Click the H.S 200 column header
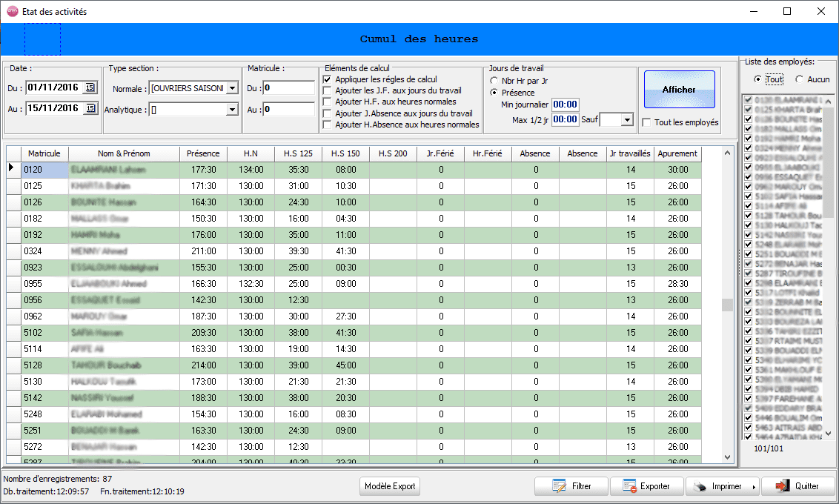The height and width of the screenshot is (504, 839). coord(393,153)
